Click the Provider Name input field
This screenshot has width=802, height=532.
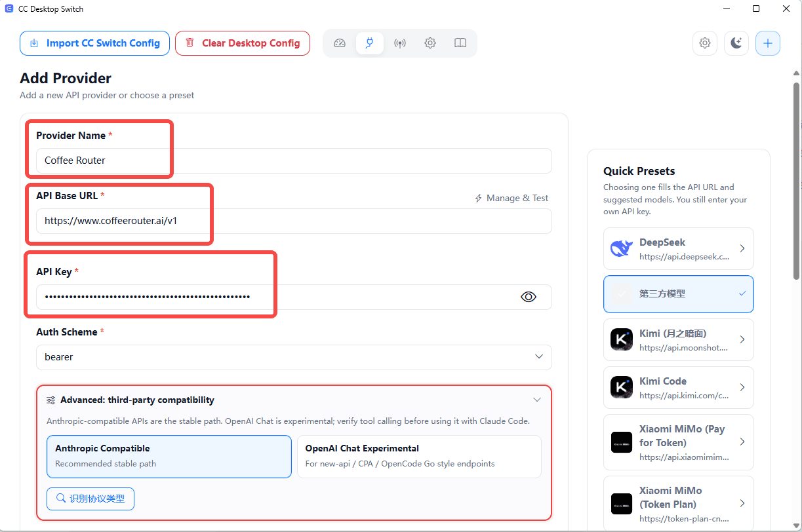click(x=294, y=161)
